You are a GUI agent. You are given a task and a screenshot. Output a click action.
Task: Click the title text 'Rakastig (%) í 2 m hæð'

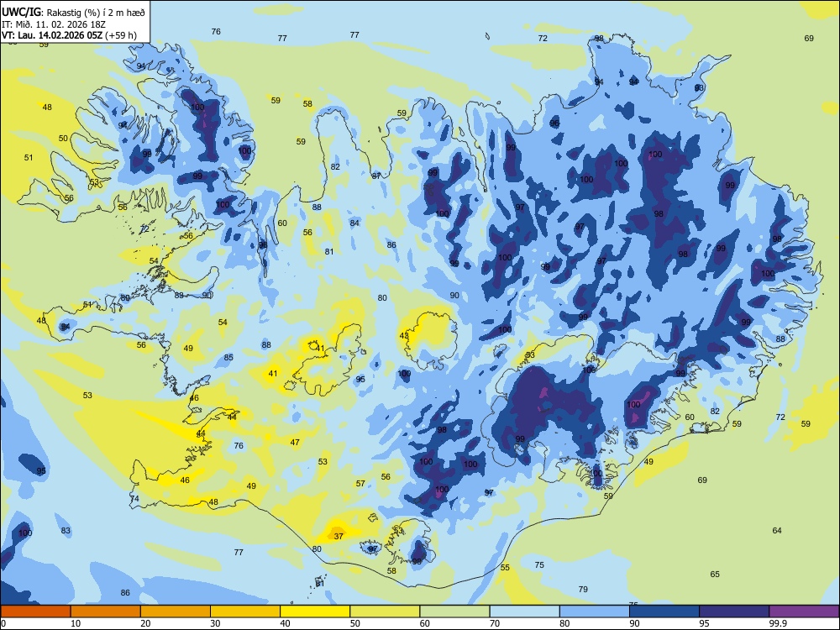tap(96, 13)
